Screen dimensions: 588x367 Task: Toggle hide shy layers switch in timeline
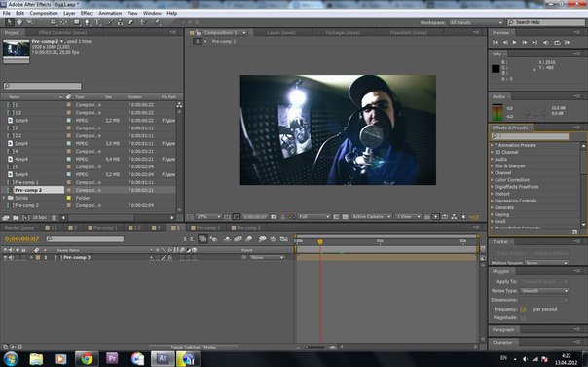tap(227, 239)
